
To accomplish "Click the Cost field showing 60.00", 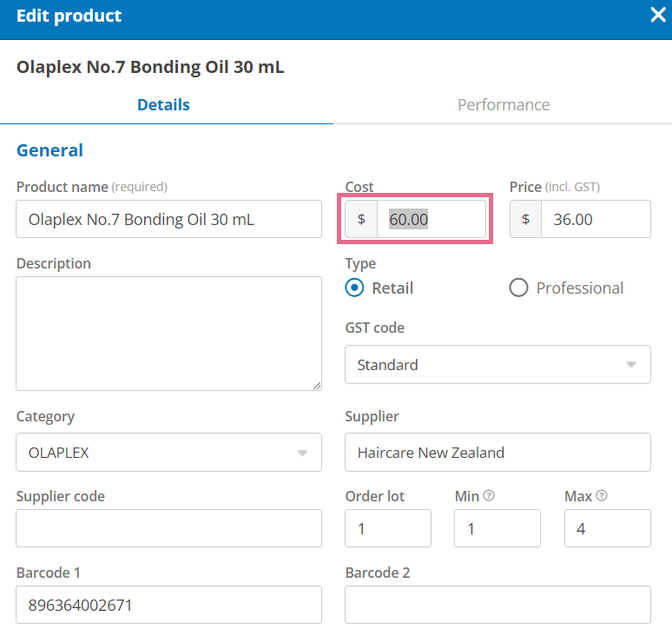I will (432, 219).
